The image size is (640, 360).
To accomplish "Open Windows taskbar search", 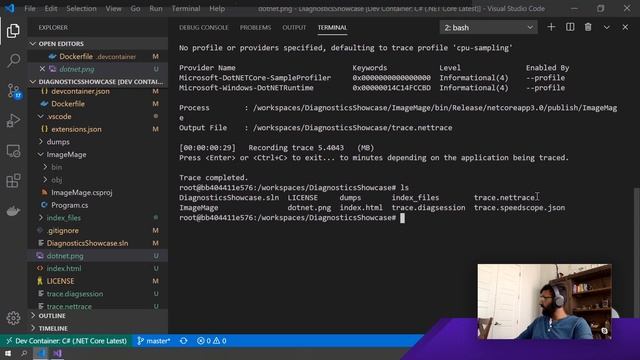I will click(x=24, y=353).
